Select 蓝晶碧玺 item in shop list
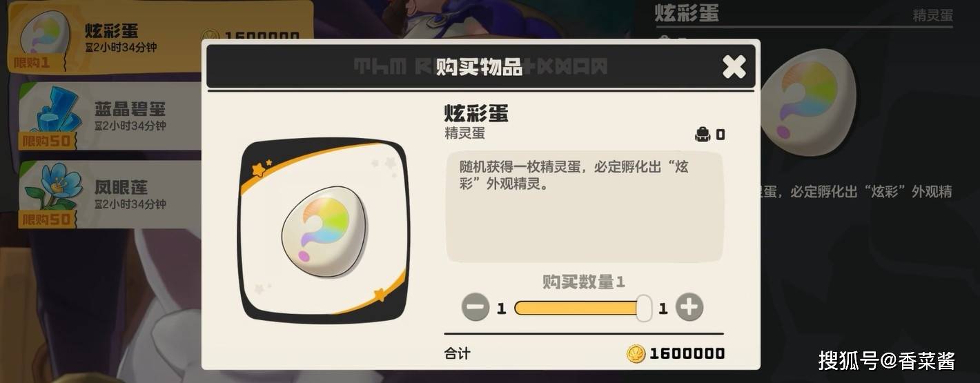The height and width of the screenshot is (383, 980). (110, 116)
